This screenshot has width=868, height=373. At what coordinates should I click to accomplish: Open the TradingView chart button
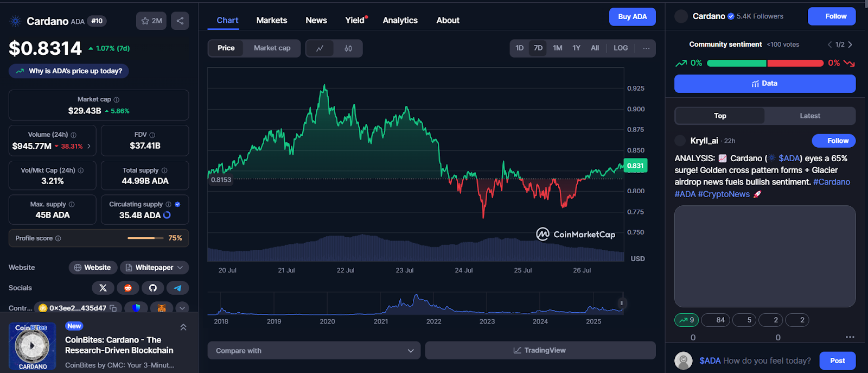(x=540, y=351)
